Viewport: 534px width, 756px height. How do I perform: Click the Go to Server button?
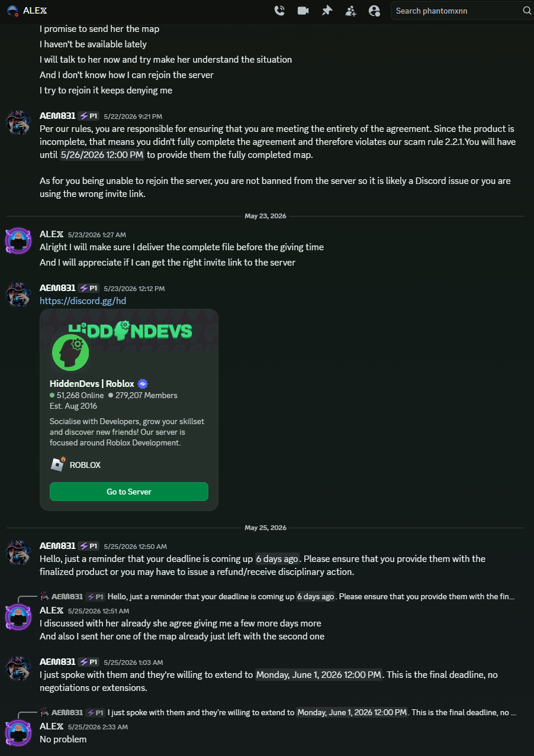[129, 492]
